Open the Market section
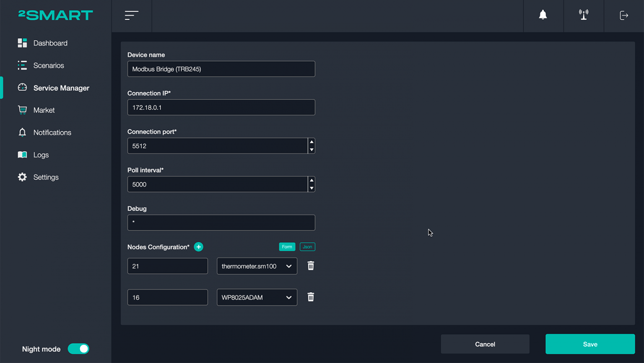The height and width of the screenshot is (363, 644). (44, 110)
